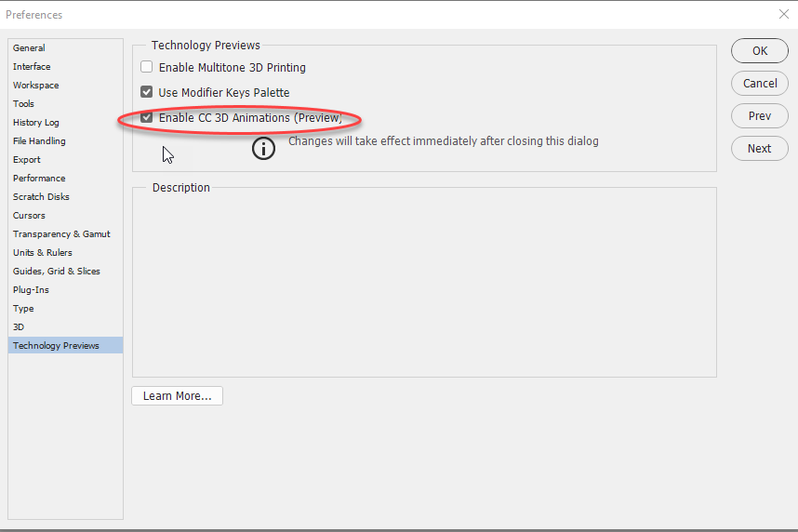Viewport: 798px width, 532px height.
Task: Click the info icon beside the changes notice
Action: (264, 147)
